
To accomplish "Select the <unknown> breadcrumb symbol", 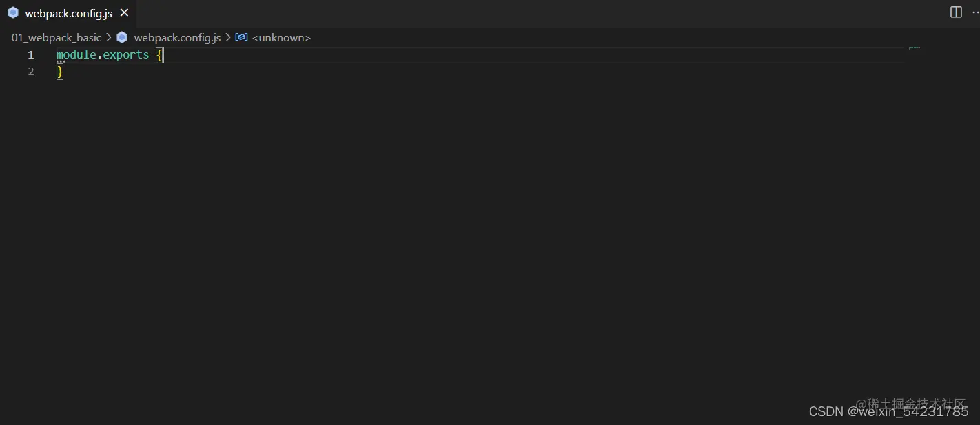I will (281, 37).
